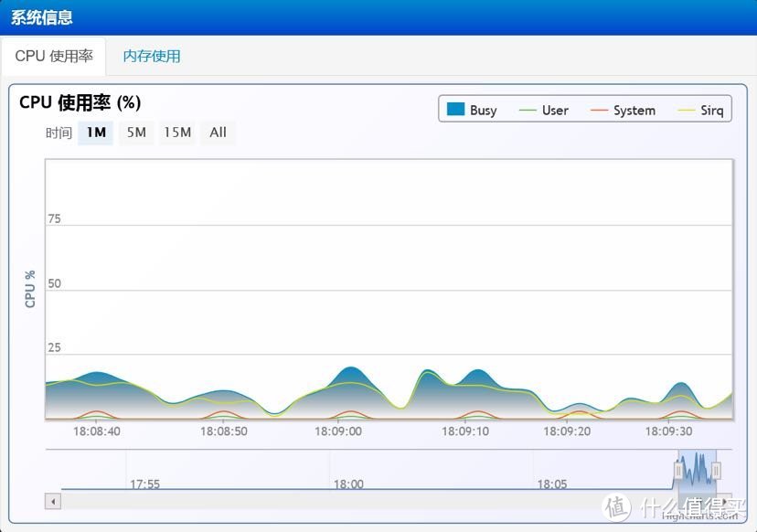
Task: Switch to the 内存使用 tab
Action: (x=152, y=56)
